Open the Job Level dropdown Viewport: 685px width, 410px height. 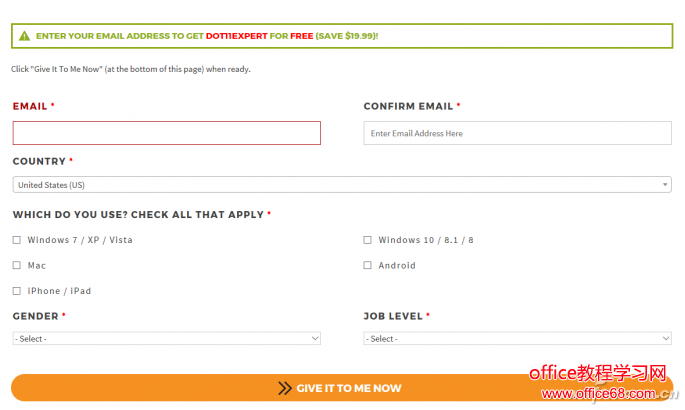(517, 339)
